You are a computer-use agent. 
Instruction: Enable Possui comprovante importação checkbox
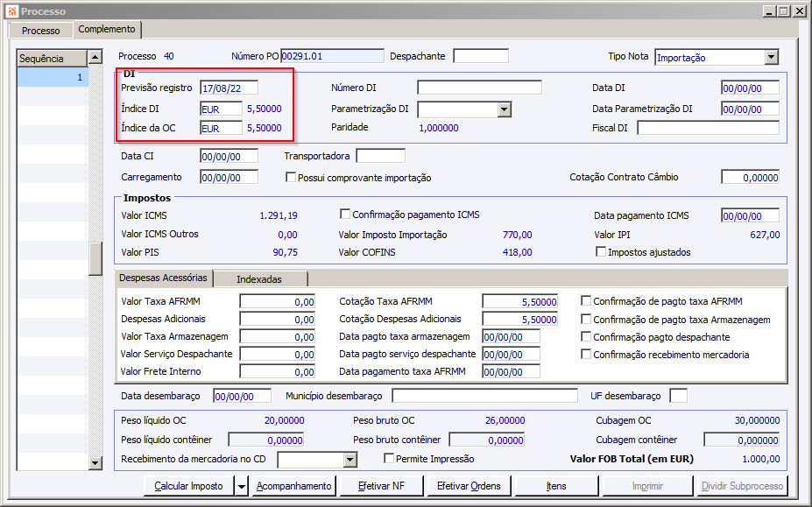pos(292,178)
